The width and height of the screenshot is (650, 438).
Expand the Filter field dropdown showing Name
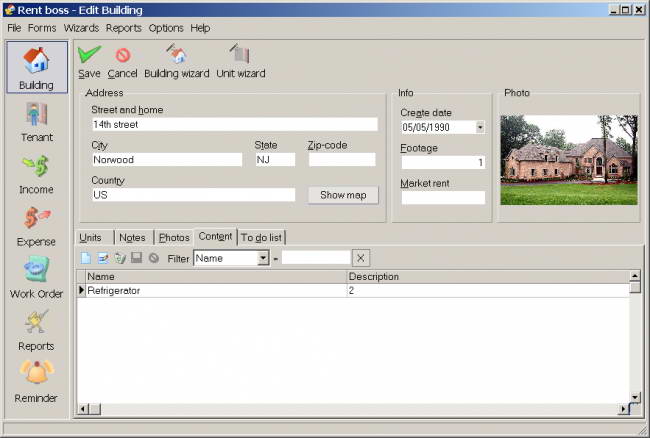tap(263, 258)
